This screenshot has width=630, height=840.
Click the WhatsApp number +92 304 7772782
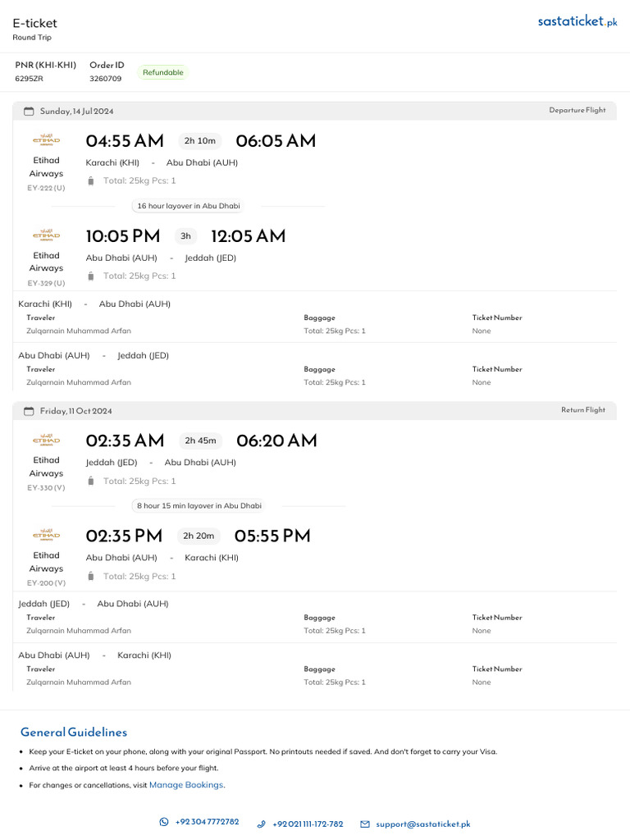point(207,822)
